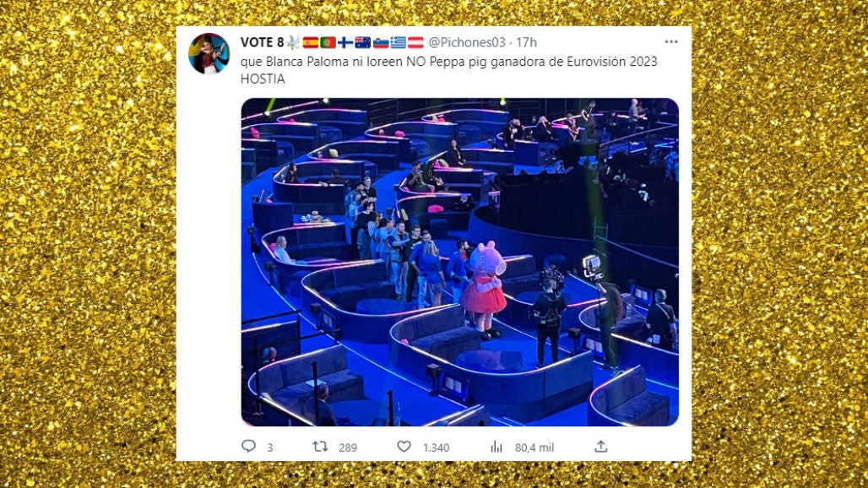This screenshot has width=868, height=488.
Task: Click the Australian flag emoji in name
Action: coord(362,42)
